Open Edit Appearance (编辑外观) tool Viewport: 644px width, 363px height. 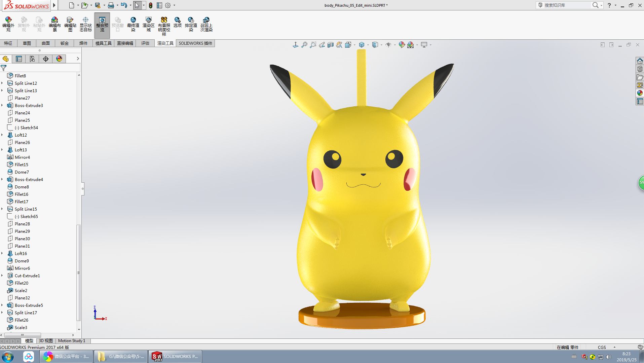[8, 24]
